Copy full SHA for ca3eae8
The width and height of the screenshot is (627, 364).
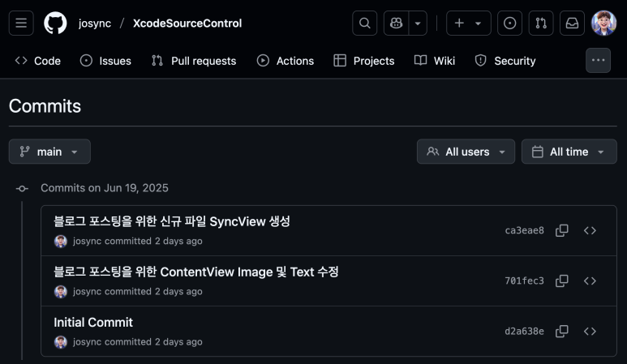click(x=562, y=230)
